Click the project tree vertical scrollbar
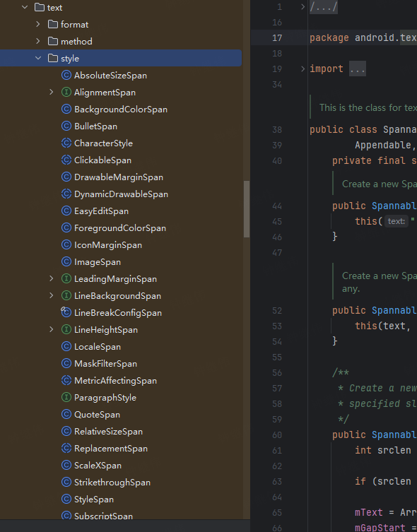The width and height of the screenshot is (417, 532). pyautogui.click(x=247, y=209)
